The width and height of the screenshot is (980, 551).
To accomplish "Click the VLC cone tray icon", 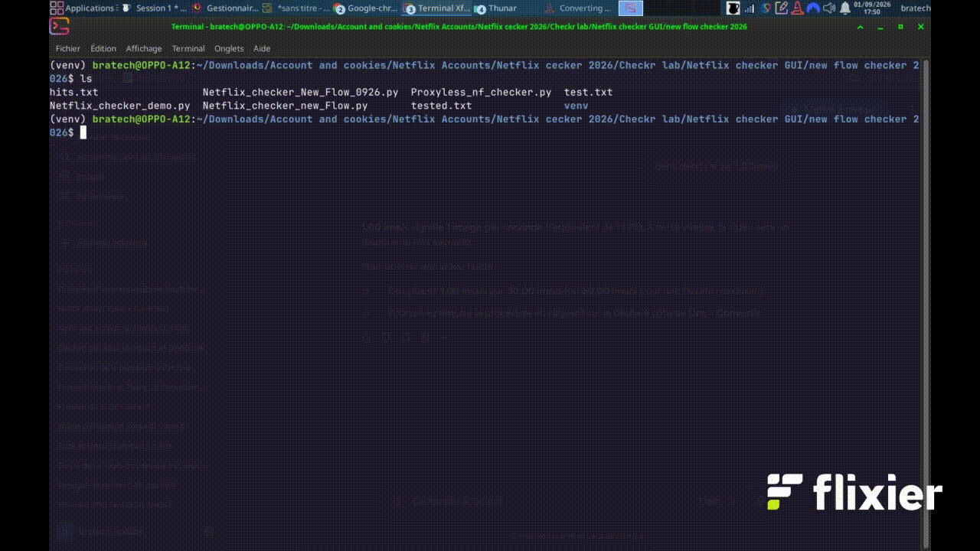I will pos(798,8).
